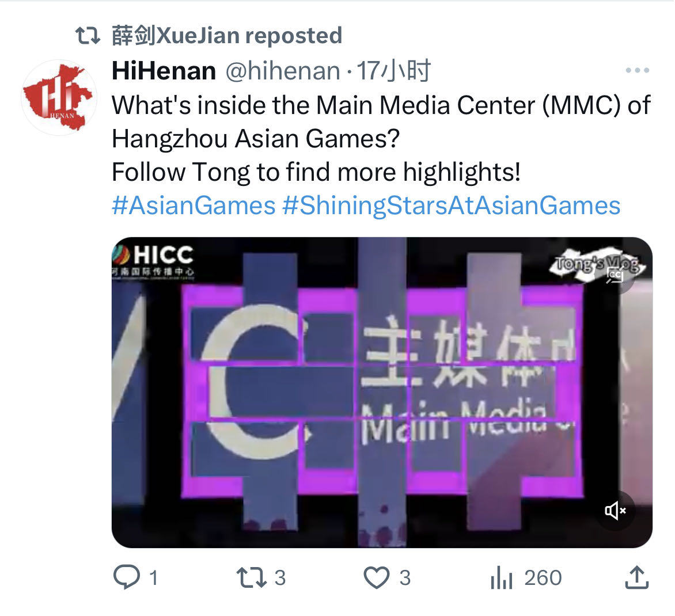Open the @hihenan handle
The image size is (675, 616).
coord(283,71)
